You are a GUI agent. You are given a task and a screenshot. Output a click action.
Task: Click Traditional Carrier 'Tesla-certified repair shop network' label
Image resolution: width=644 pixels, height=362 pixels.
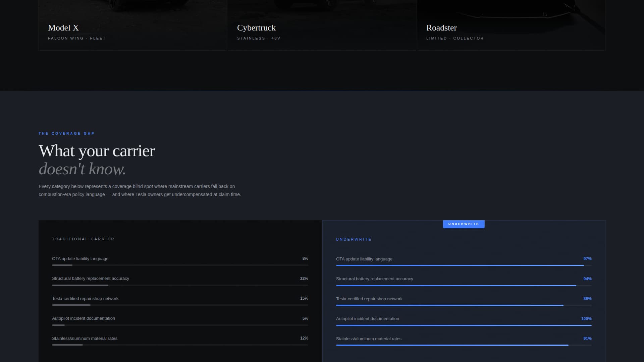coord(85,299)
